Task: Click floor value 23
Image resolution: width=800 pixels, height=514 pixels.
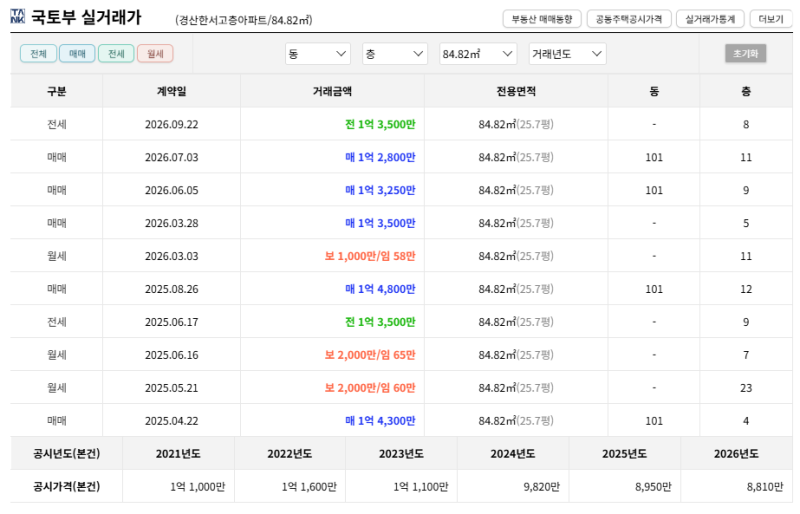Action: coord(746,388)
